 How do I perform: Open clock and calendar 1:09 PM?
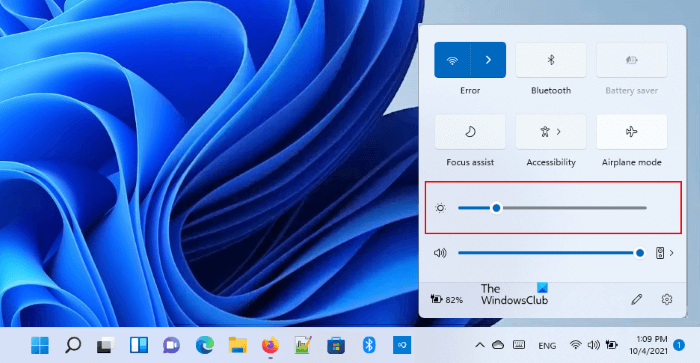tap(648, 345)
